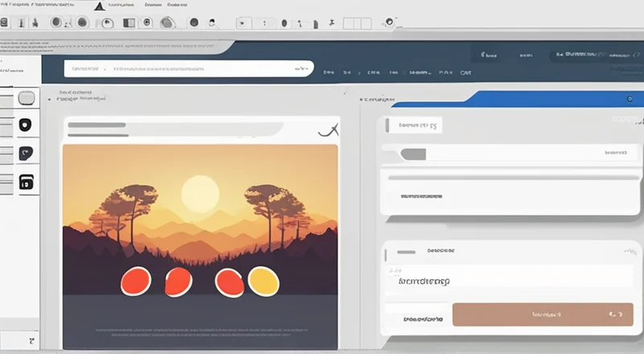
Task: Select the speech bubble icon in sidebar
Action: (x=25, y=153)
